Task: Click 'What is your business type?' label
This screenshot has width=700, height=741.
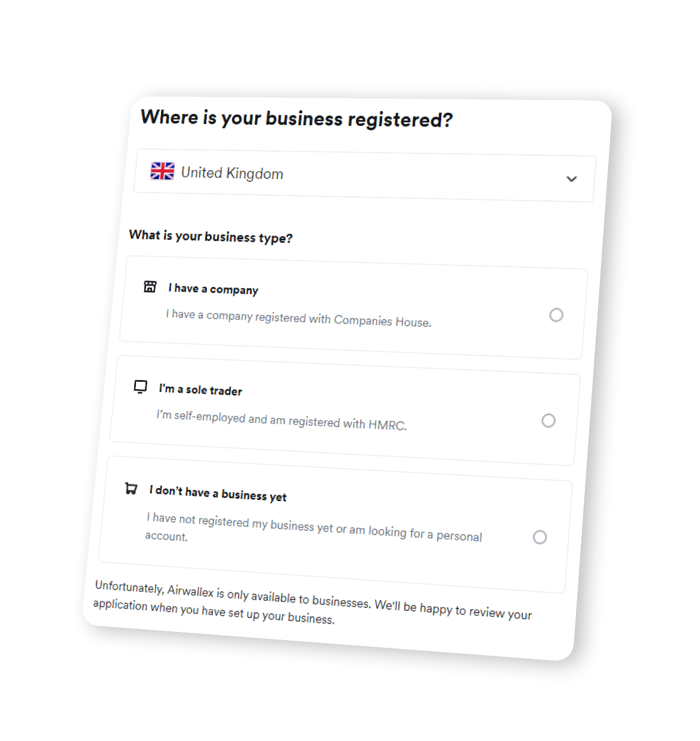Action: [x=210, y=236]
